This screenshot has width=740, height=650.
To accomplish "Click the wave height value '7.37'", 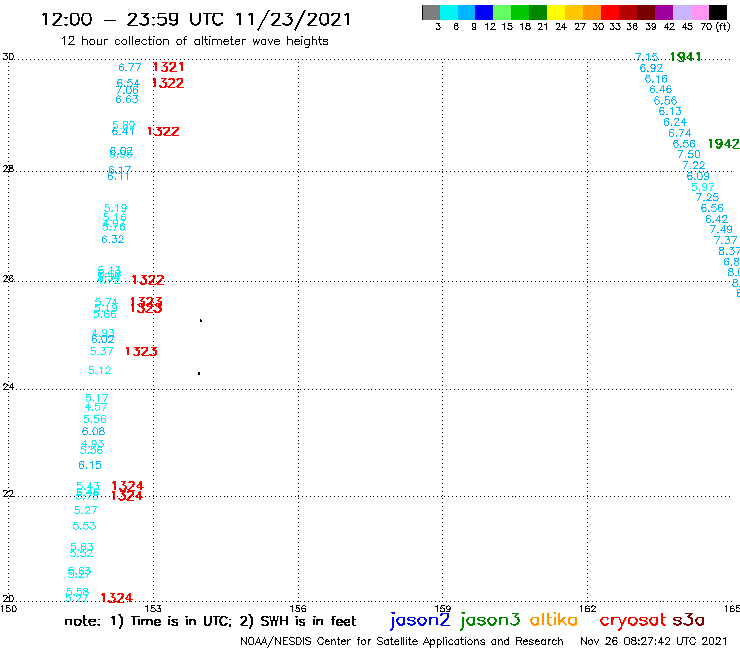I will (725, 240).
